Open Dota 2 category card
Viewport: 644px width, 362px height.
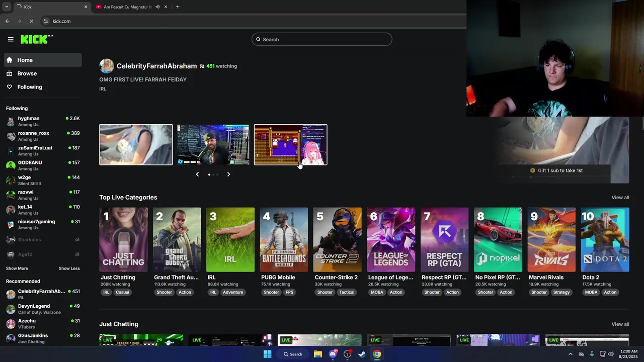tap(605, 239)
